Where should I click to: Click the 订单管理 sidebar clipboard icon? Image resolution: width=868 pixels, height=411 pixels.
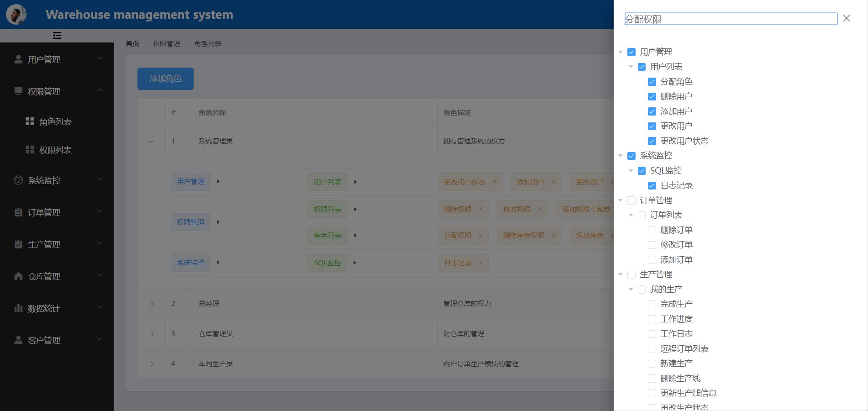point(18,212)
